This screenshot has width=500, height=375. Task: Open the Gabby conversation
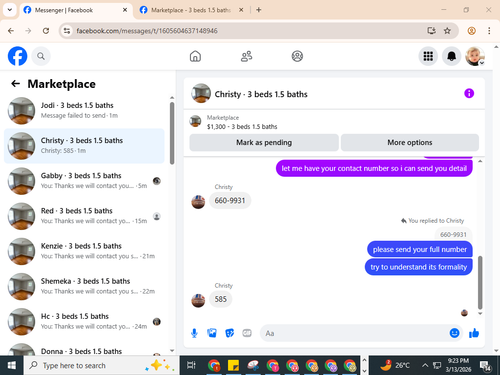point(84,181)
